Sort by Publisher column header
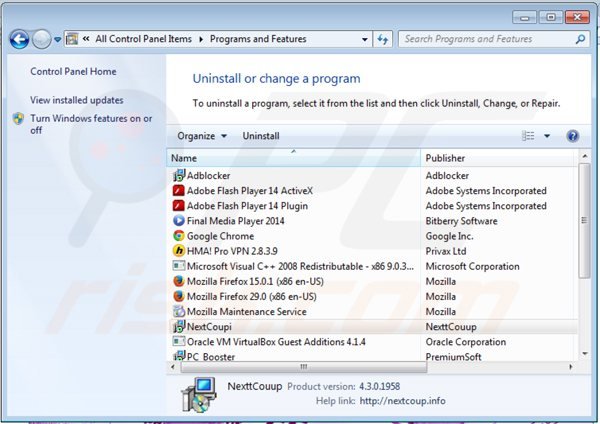The image size is (600, 424). [x=497, y=158]
